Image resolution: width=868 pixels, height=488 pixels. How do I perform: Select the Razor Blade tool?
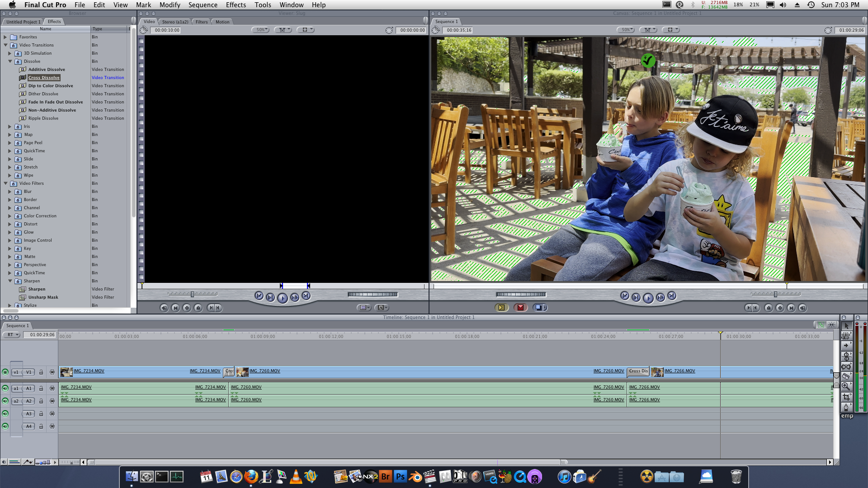tap(846, 376)
